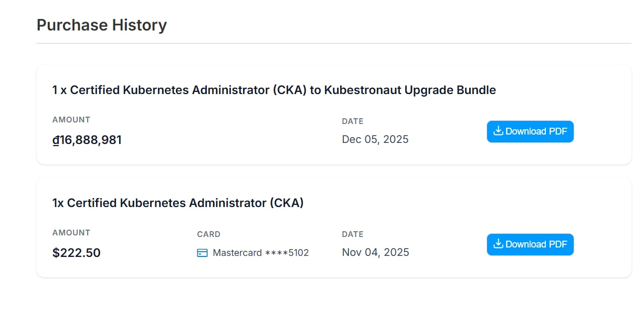Click the Mastercard ****5102 card text

click(261, 253)
